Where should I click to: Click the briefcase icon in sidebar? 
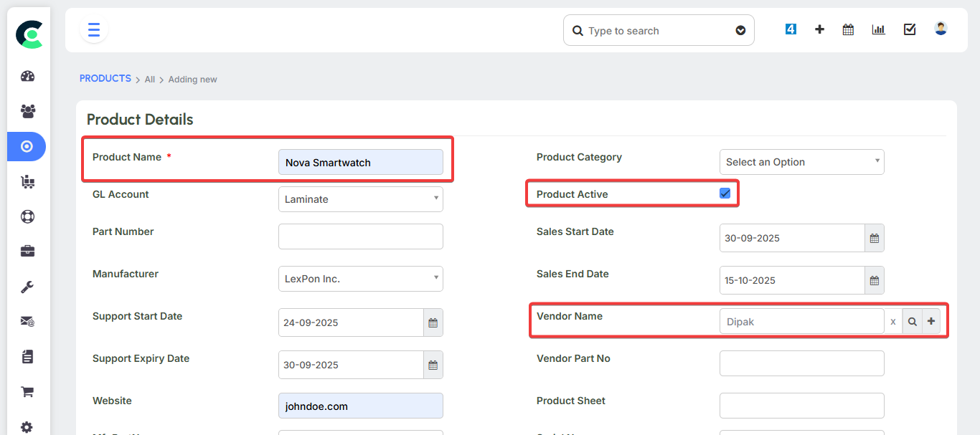click(x=27, y=252)
